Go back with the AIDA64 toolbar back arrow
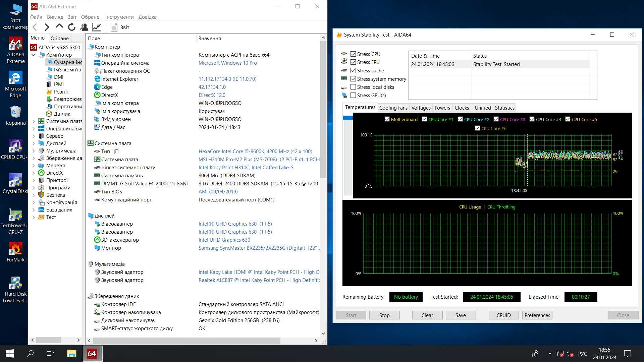Screen dimensions: 644x362 (x=35, y=27)
